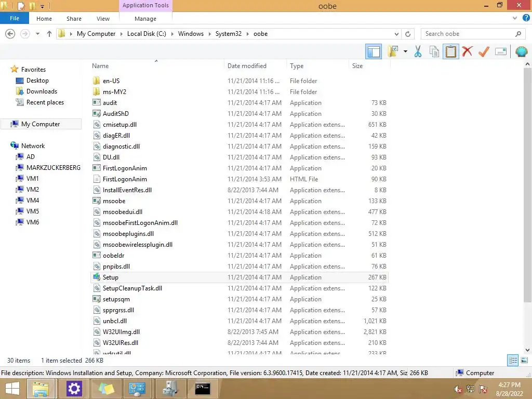
Task: Click the Copy icon in the toolbar
Action: (434, 51)
